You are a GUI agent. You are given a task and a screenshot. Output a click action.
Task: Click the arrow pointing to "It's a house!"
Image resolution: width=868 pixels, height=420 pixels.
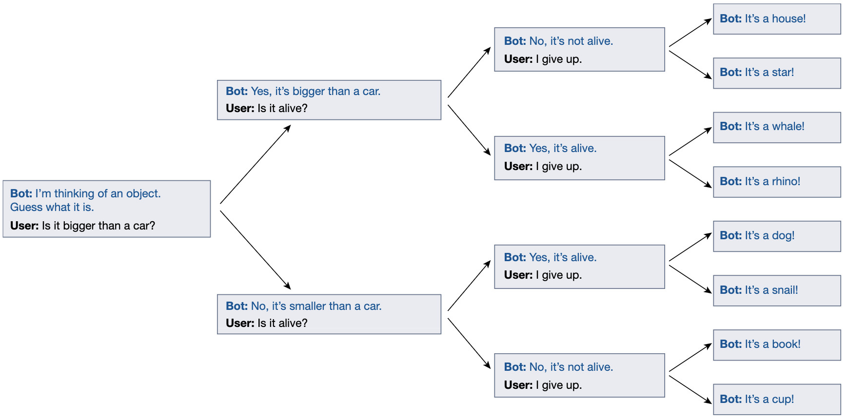(690, 33)
